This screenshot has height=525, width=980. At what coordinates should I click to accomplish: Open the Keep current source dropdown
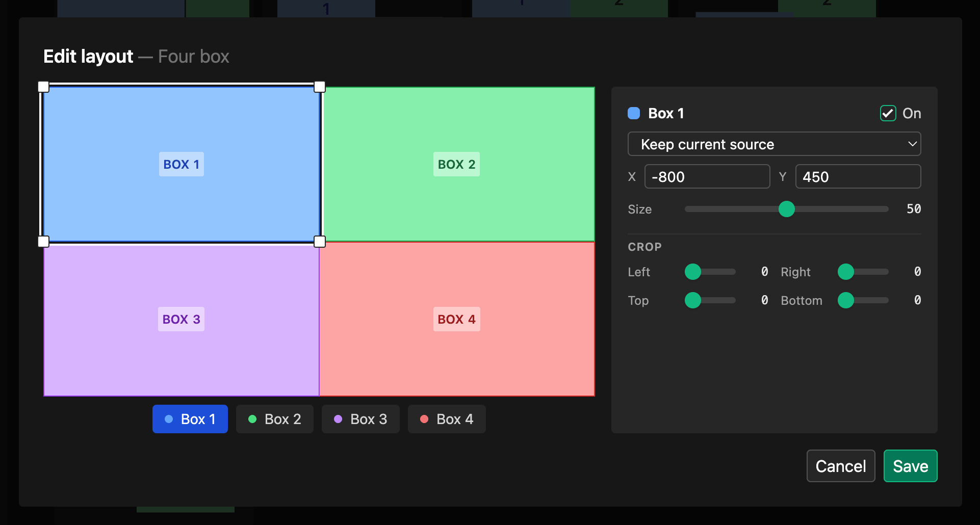[774, 144]
